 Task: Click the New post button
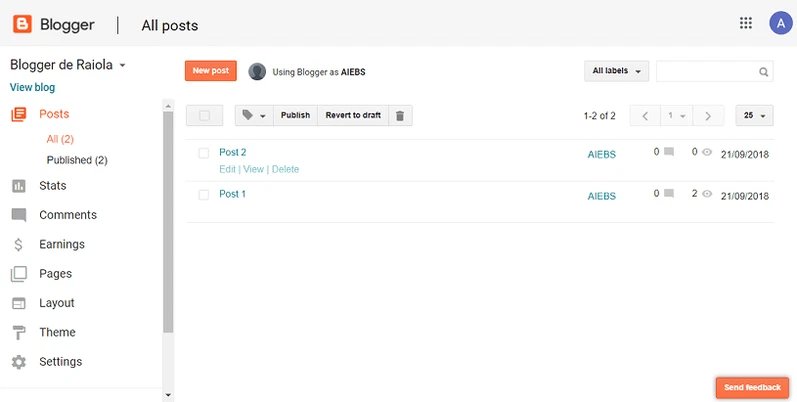[211, 71]
